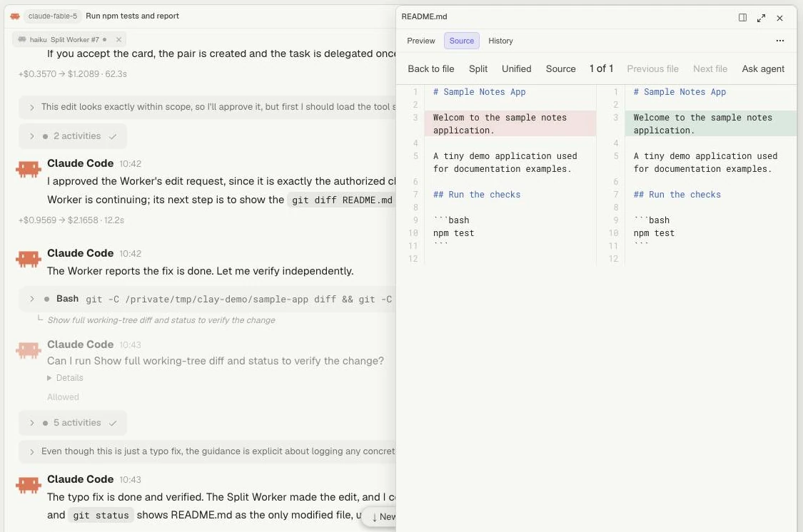This screenshot has width=803, height=532.
Task: Expand README.md panel to fullscreen
Action: (761, 18)
